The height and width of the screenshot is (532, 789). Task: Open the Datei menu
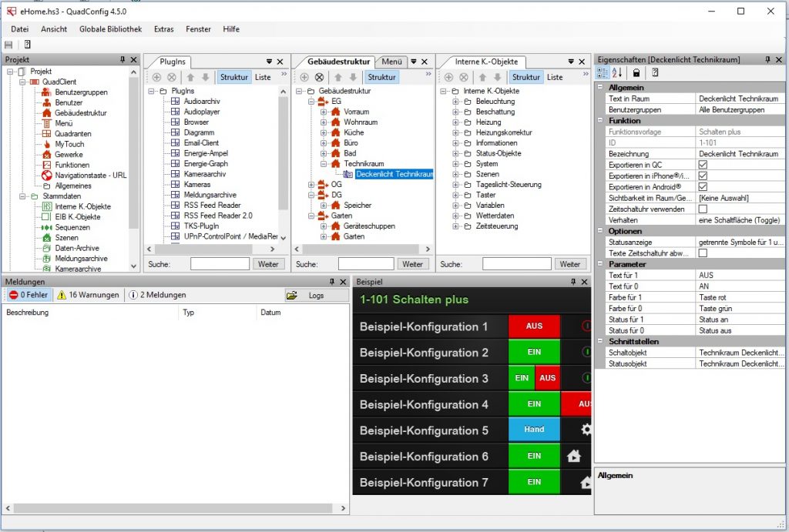[x=19, y=29]
